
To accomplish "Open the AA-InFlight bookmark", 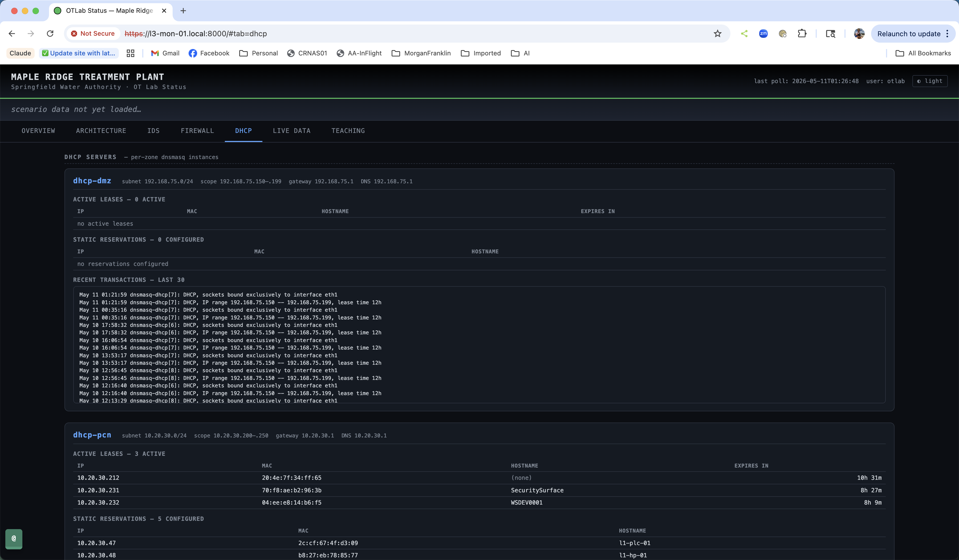I will tap(359, 53).
